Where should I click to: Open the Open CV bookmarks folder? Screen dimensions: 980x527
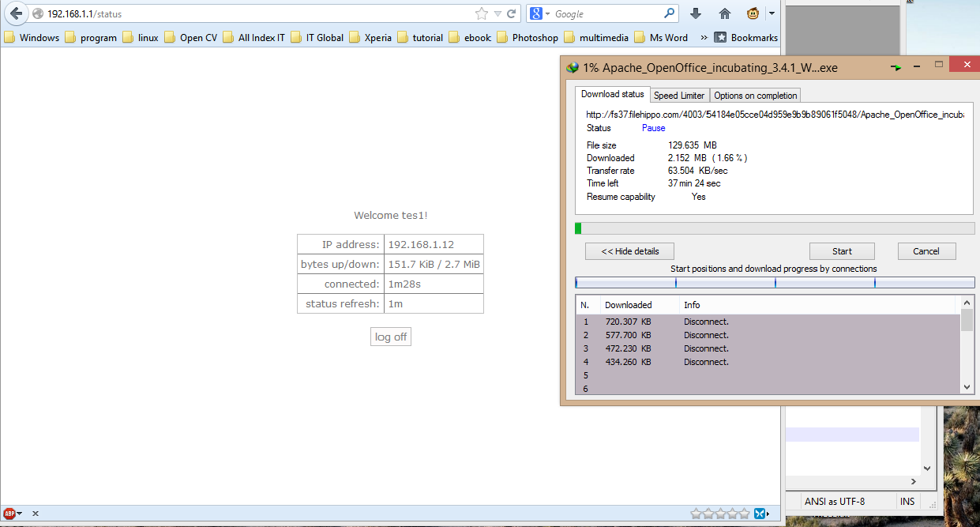190,37
